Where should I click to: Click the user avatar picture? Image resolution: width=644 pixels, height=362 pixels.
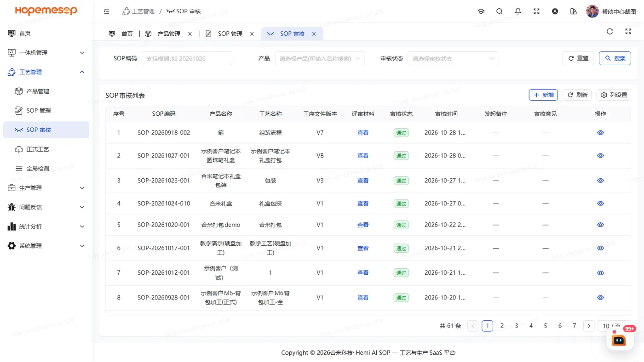click(x=592, y=11)
